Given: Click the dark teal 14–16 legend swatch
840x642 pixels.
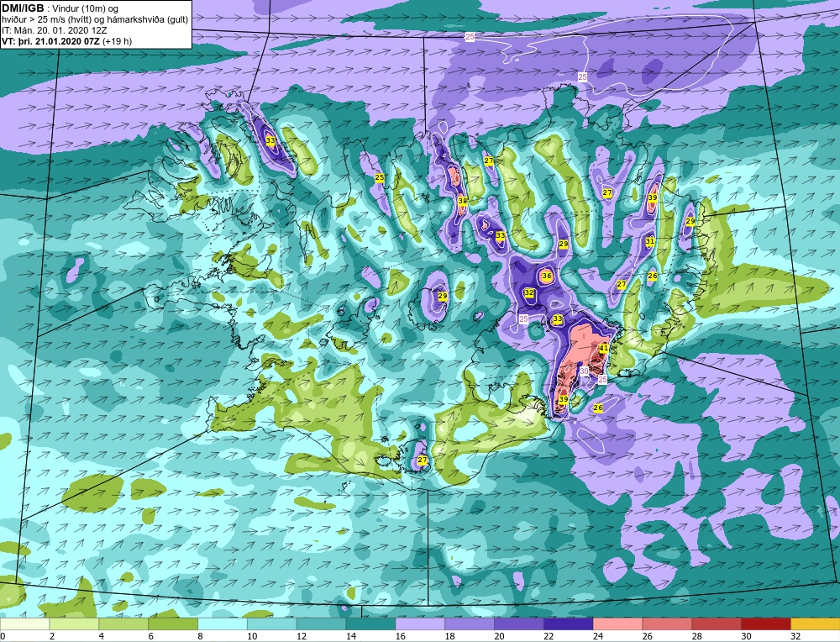Looking at the screenshot, I should (370, 624).
